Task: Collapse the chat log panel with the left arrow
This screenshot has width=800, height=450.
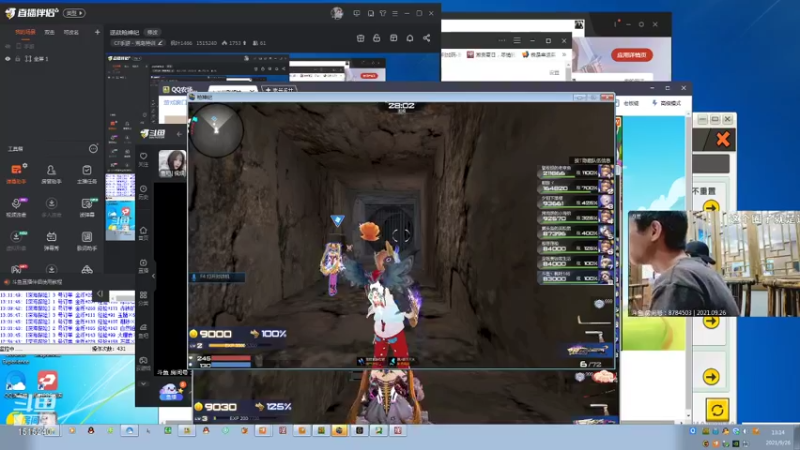Action: [100, 293]
